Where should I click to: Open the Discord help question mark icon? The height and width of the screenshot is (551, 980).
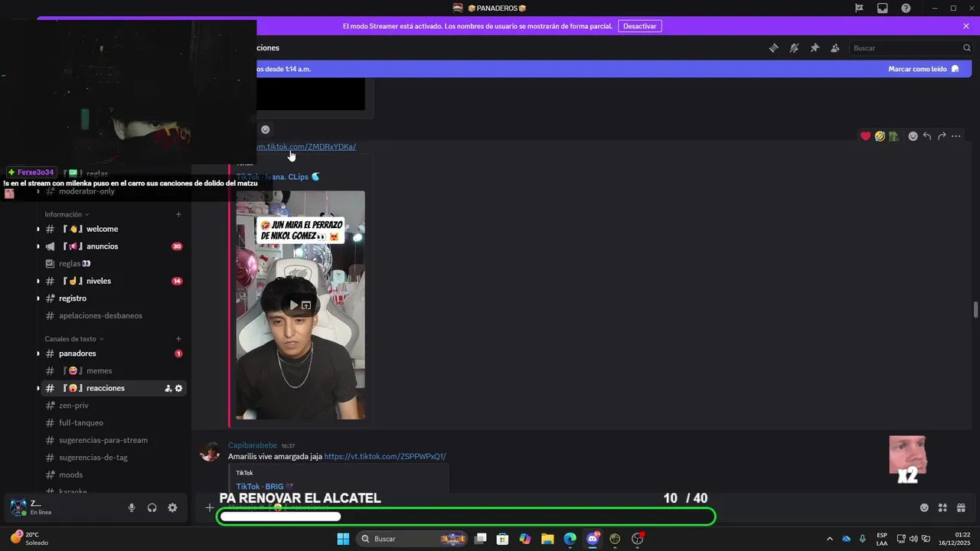coord(906,8)
